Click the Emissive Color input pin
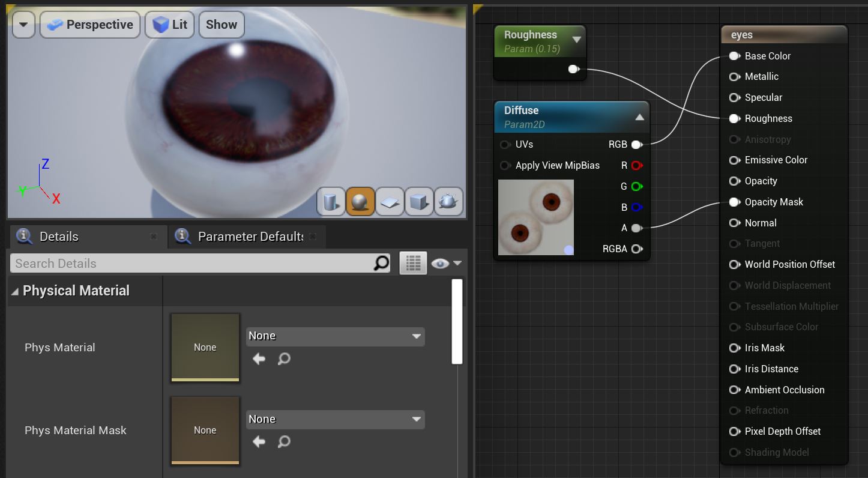 tap(735, 160)
